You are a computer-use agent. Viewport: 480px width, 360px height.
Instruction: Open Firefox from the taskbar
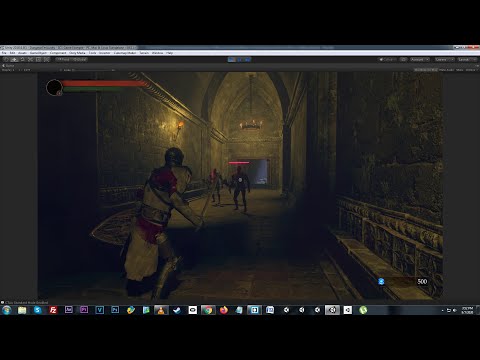(x=224, y=310)
